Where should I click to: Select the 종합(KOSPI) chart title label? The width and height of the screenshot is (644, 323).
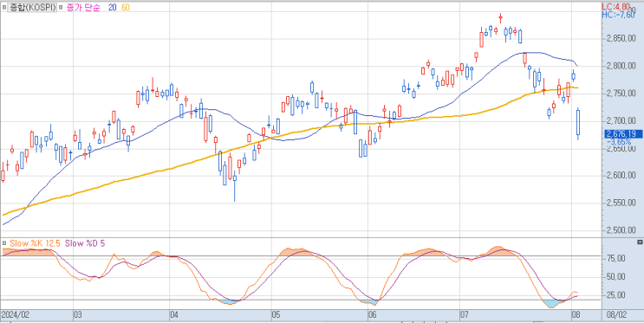pyautogui.click(x=32, y=8)
